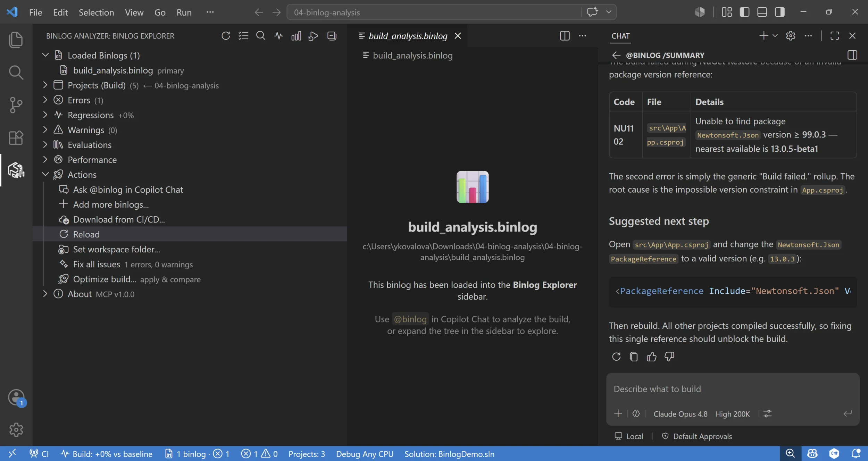Open the Manage gear in activity bar
The height and width of the screenshot is (461, 868).
pyautogui.click(x=16, y=430)
